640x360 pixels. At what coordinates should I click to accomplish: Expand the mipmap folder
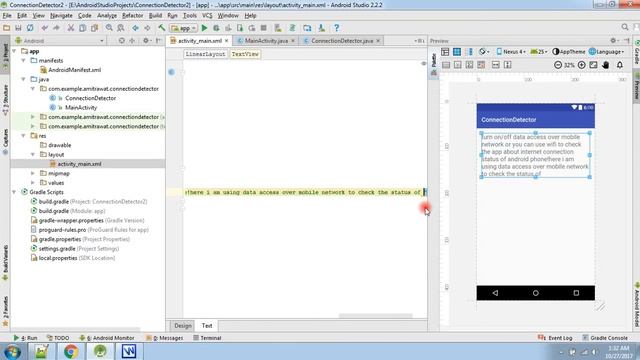(33, 173)
